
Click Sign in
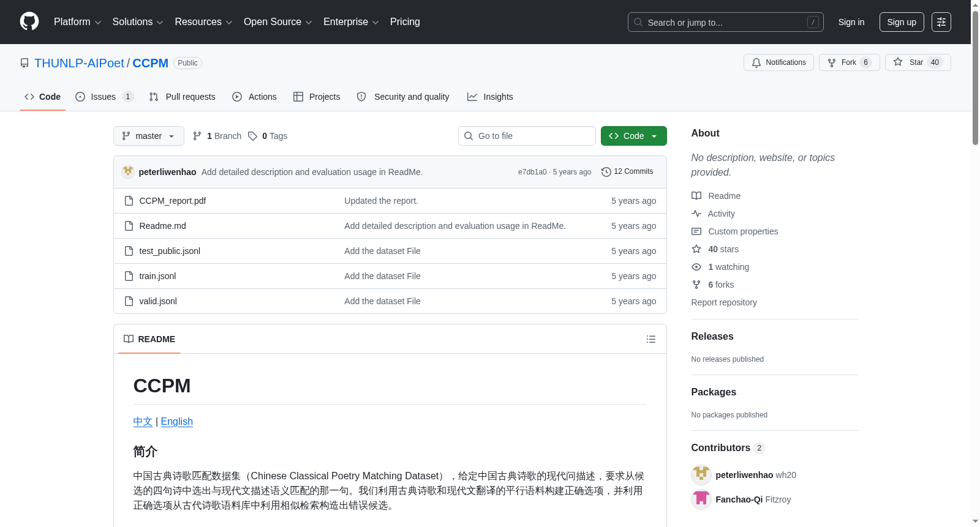coord(851,22)
